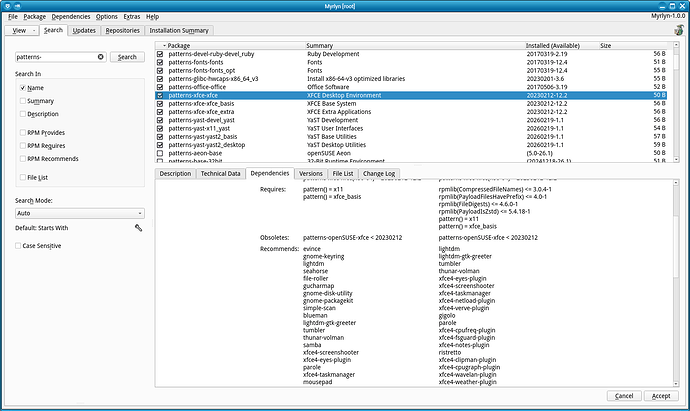
Task: Click the 'Ruby Development' summary cell
Action: click(333, 54)
